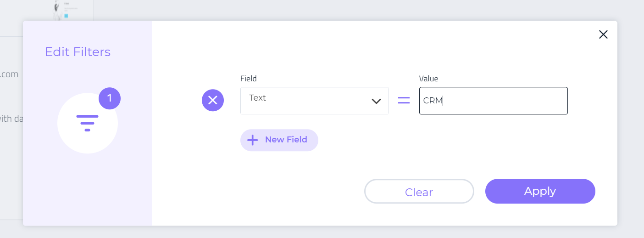Click the filter funnel icon
Viewport: 644px width, 238px height.
coord(88,123)
